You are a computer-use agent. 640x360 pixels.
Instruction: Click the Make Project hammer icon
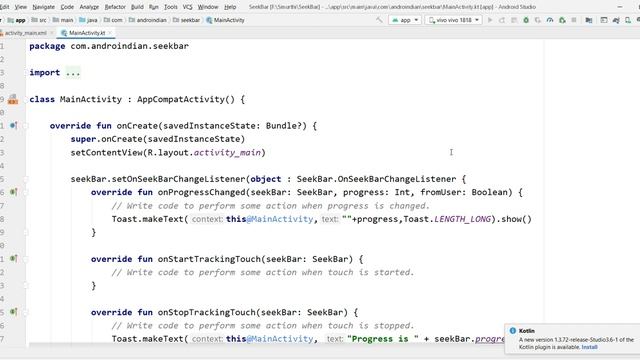(379, 20)
